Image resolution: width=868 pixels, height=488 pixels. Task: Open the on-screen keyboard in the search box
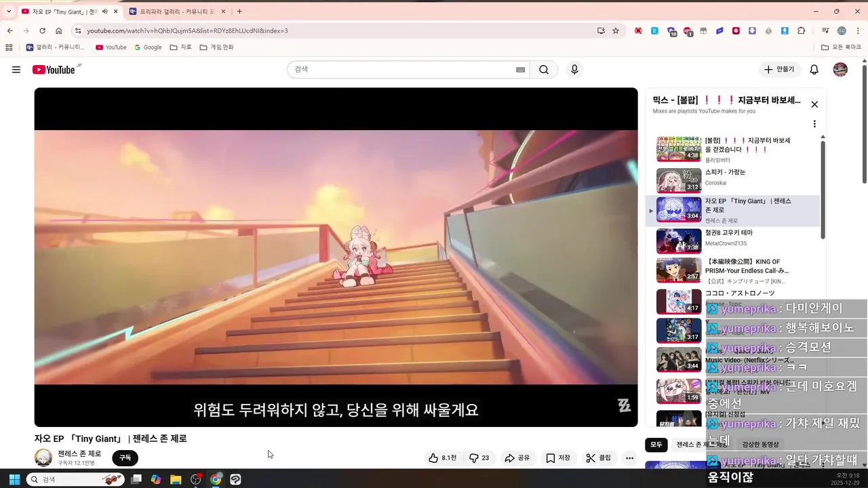click(x=520, y=70)
